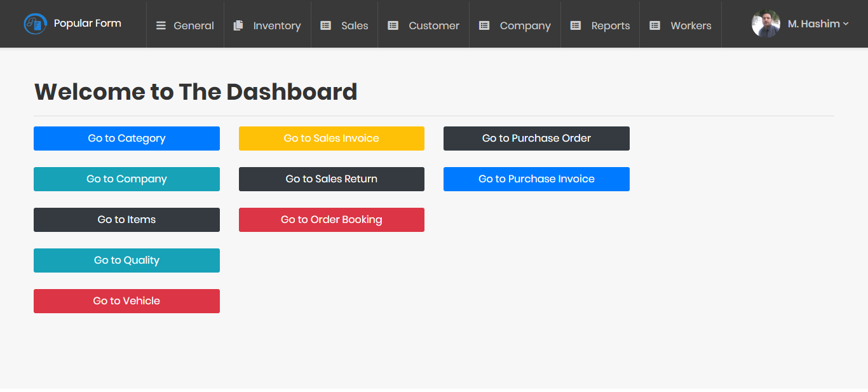Click the hamburger icon beside General
Viewport: 868px width, 392px height.
coord(161,25)
